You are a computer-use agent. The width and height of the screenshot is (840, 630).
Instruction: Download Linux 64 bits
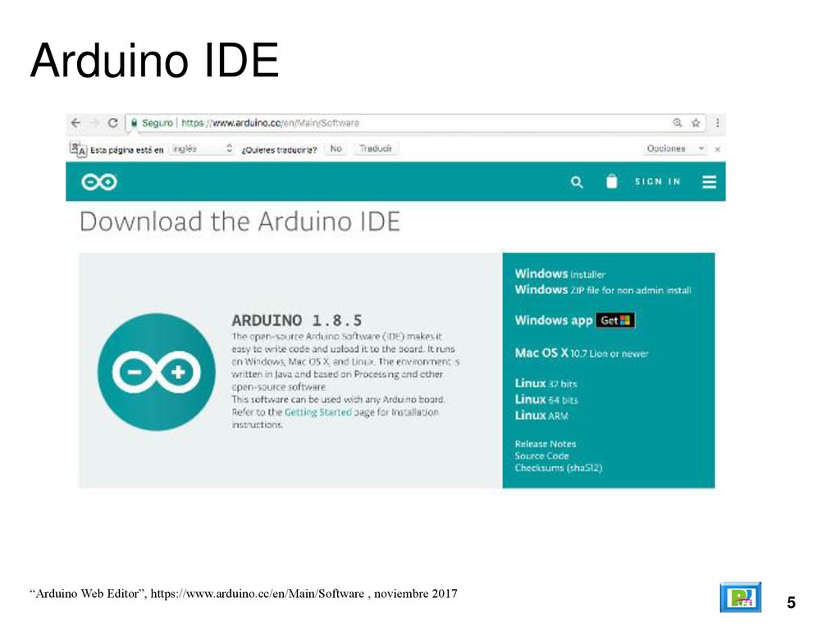tap(546, 399)
